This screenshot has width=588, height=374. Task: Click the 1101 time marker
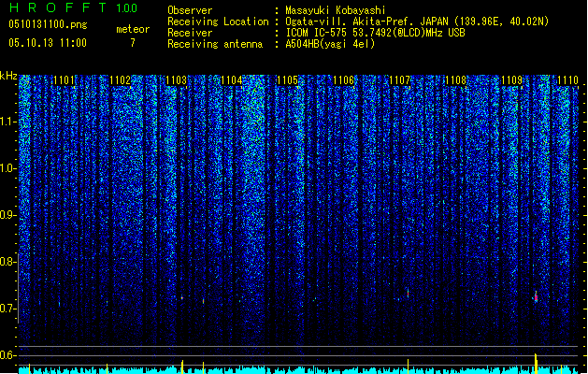pos(65,80)
